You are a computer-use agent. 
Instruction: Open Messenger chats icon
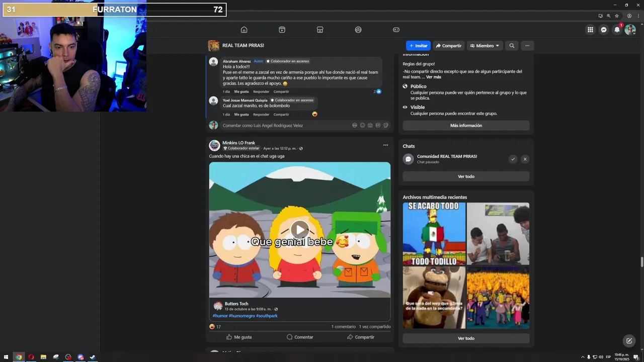coord(604,30)
